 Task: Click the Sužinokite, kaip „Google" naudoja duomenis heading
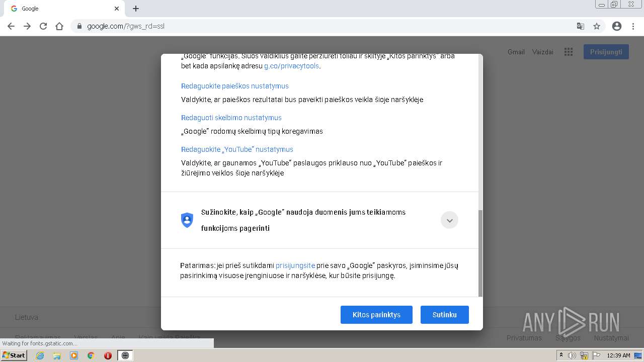coord(303,220)
